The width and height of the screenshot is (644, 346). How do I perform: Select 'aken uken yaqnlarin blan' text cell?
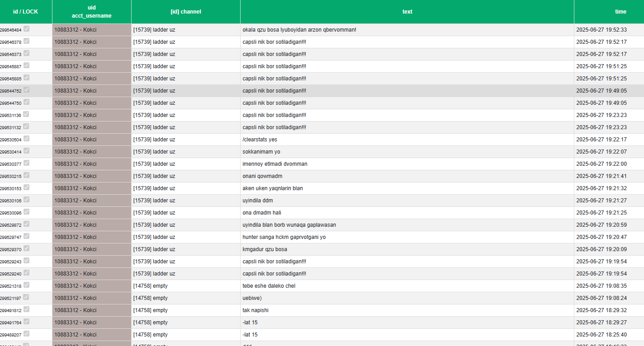(273, 188)
